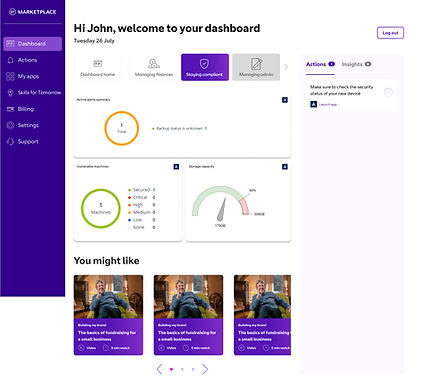Viewport: 421px width, 378px height.
Task: Go to previous carousel slide
Action: [x=159, y=369]
